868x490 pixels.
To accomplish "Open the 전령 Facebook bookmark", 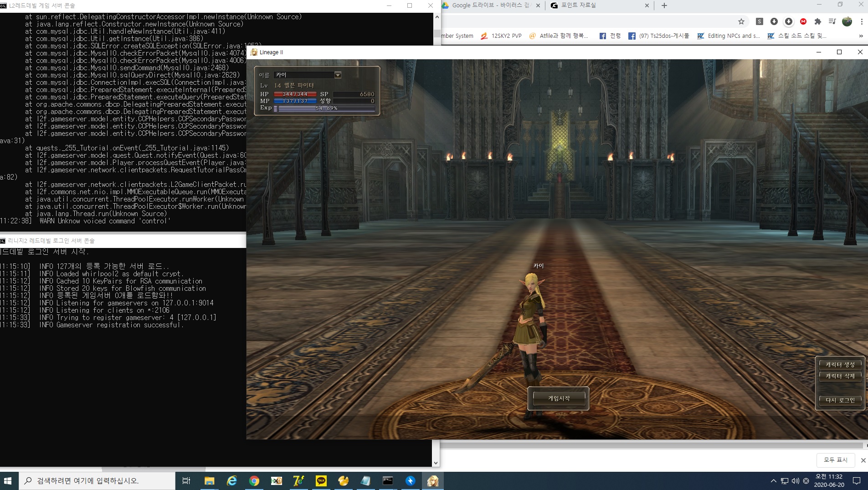I will point(610,36).
